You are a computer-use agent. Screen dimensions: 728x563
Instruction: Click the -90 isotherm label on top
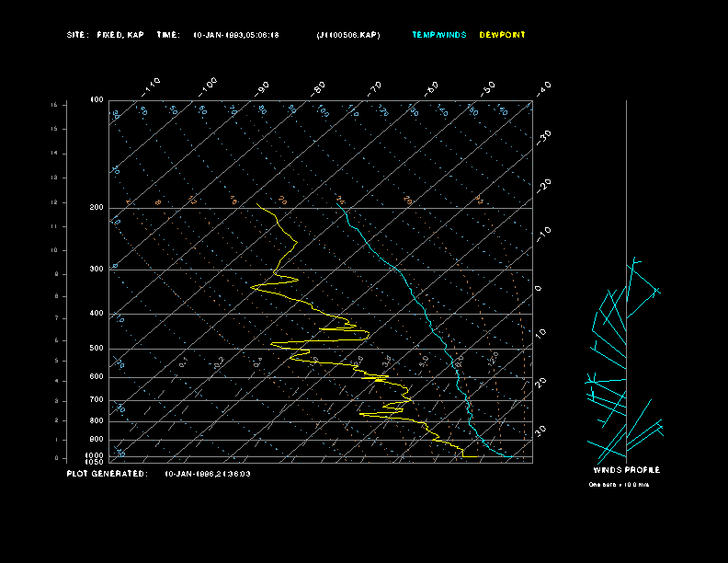click(262, 89)
